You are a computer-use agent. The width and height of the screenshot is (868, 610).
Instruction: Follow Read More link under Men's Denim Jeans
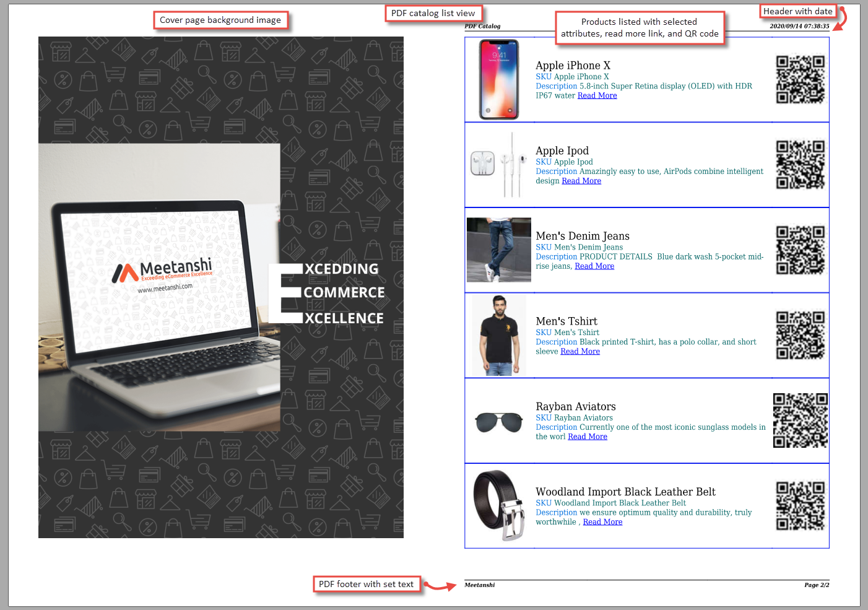pyautogui.click(x=594, y=266)
